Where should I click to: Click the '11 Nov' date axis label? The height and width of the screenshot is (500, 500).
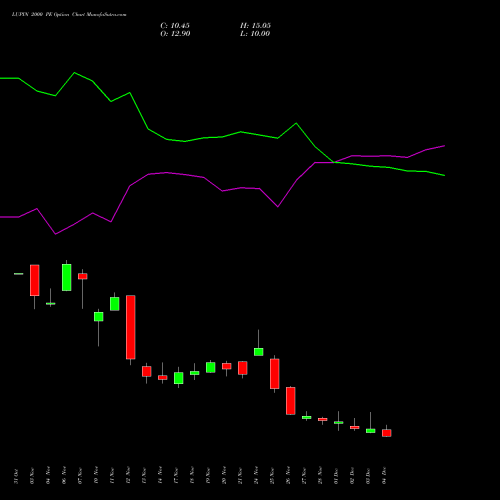coord(112,476)
